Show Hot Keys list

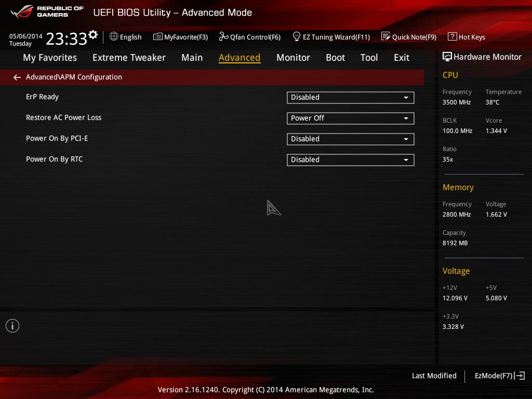[x=467, y=37]
